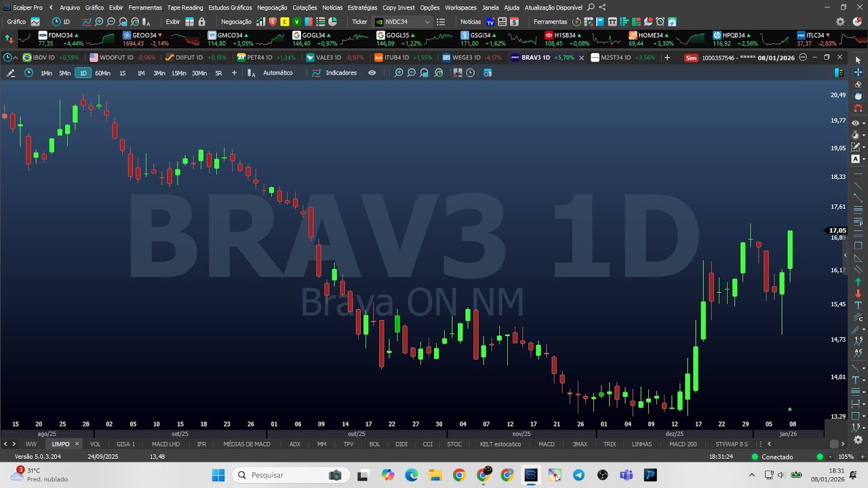Toggle the eye visibility icon next to Indicadores

(372, 73)
